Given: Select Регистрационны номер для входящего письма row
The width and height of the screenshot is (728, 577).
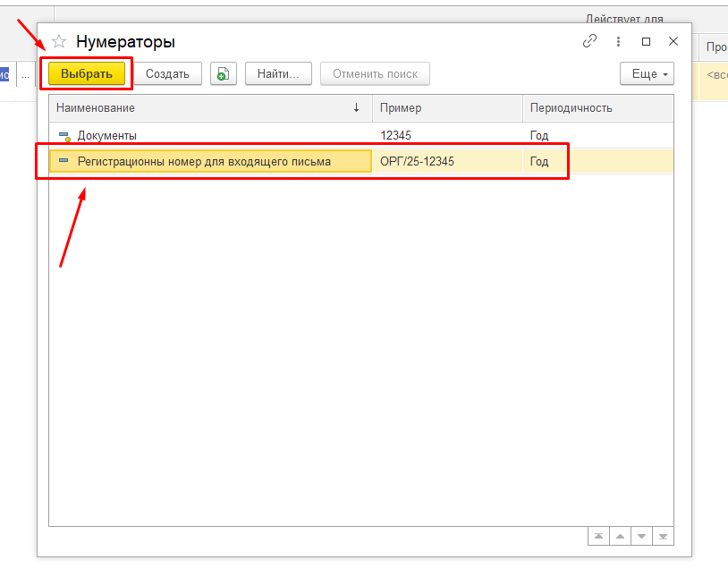Looking at the screenshot, I should (360, 161).
